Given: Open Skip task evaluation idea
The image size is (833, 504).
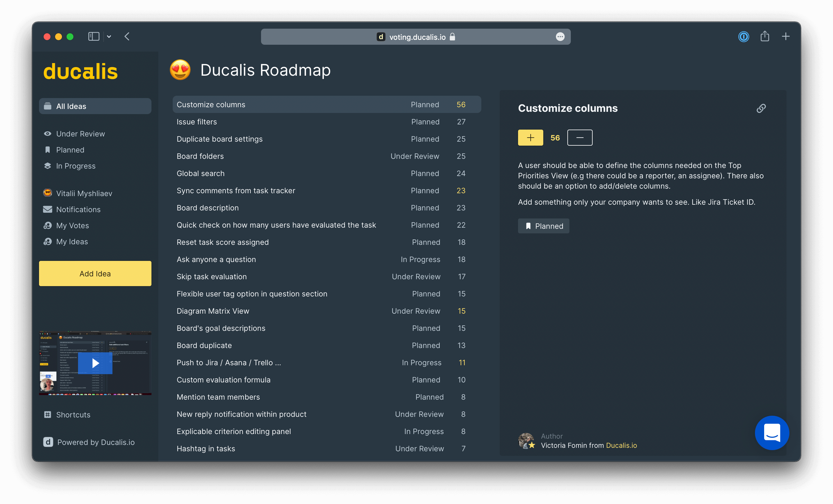Looking at the screenshot, I should 326,277.
